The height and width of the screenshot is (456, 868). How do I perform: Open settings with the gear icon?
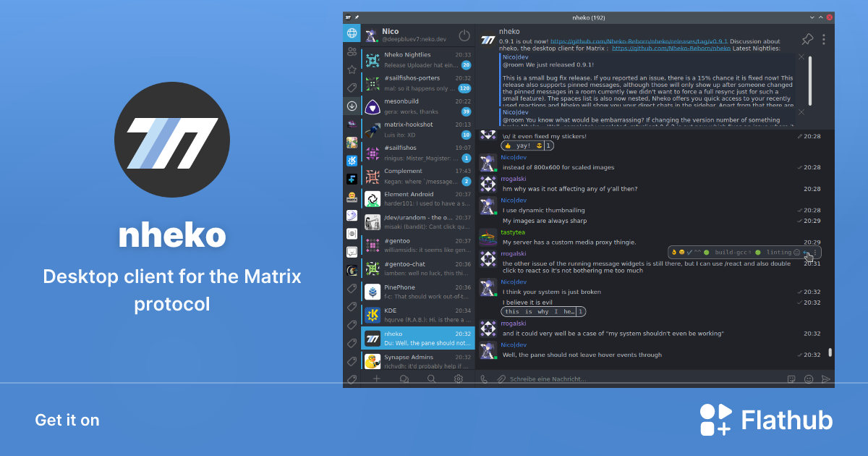458,379
